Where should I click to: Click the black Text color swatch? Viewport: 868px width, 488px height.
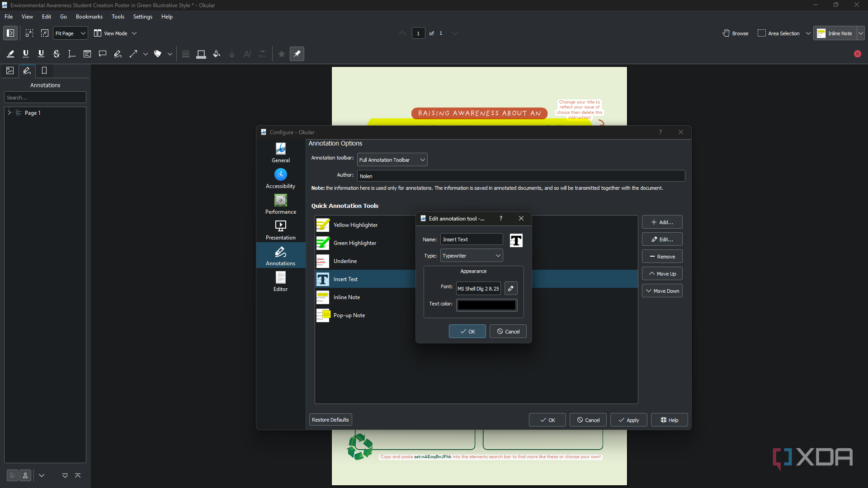click(486, 305)
